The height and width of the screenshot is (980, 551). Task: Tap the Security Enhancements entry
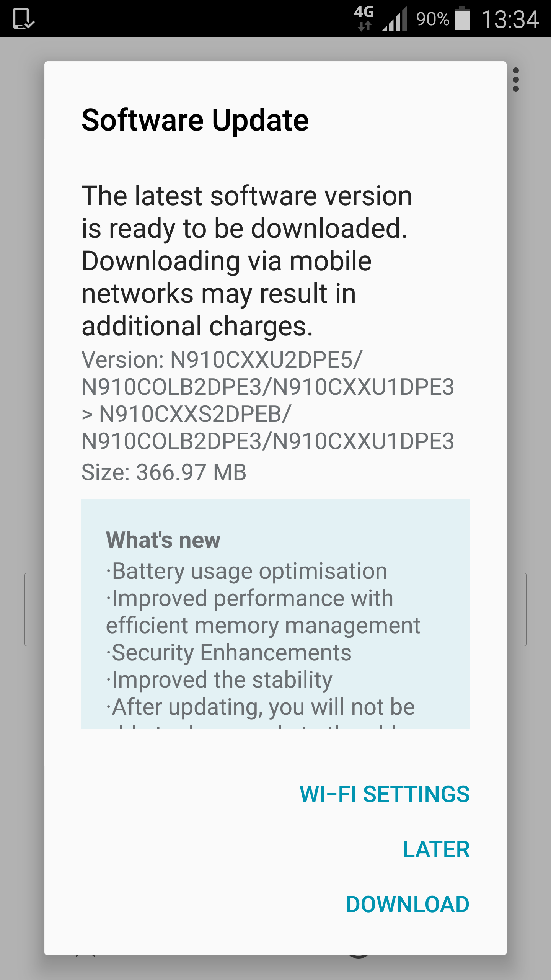pyautogui.click(x=229, y=652)
